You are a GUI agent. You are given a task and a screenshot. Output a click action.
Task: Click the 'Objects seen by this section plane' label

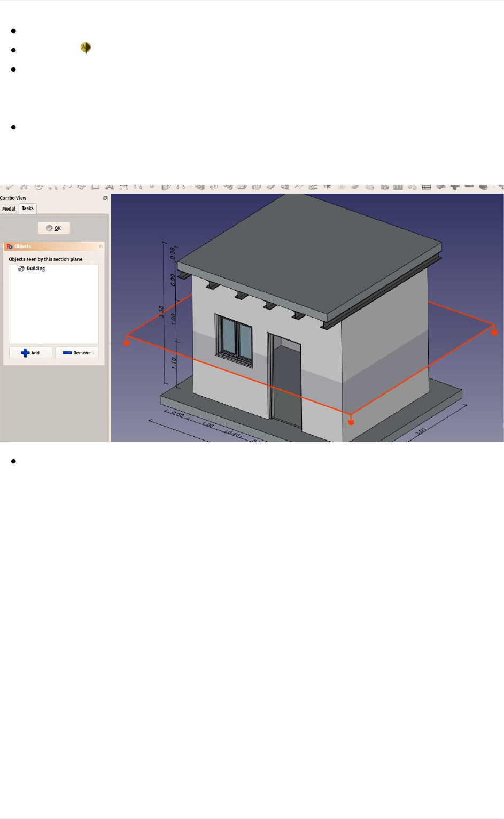45,259
